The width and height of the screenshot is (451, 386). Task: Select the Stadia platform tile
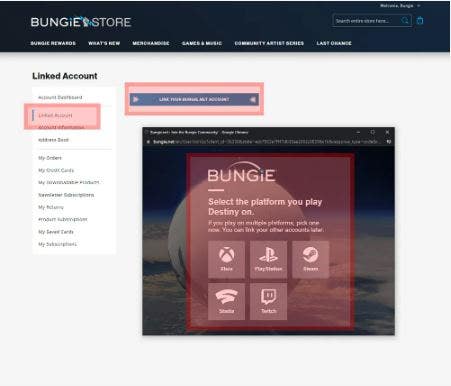(x=226, y=302)
